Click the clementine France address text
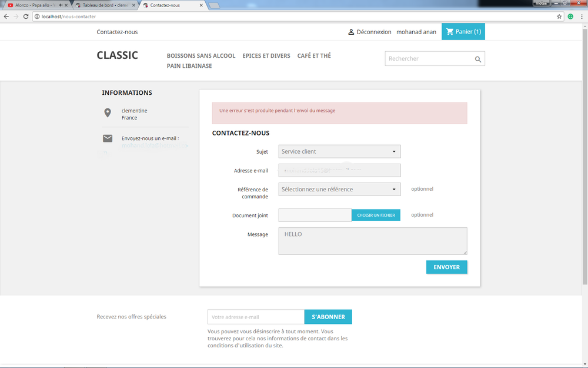Screen dimensions: 588x368 (x=134, y=114)
